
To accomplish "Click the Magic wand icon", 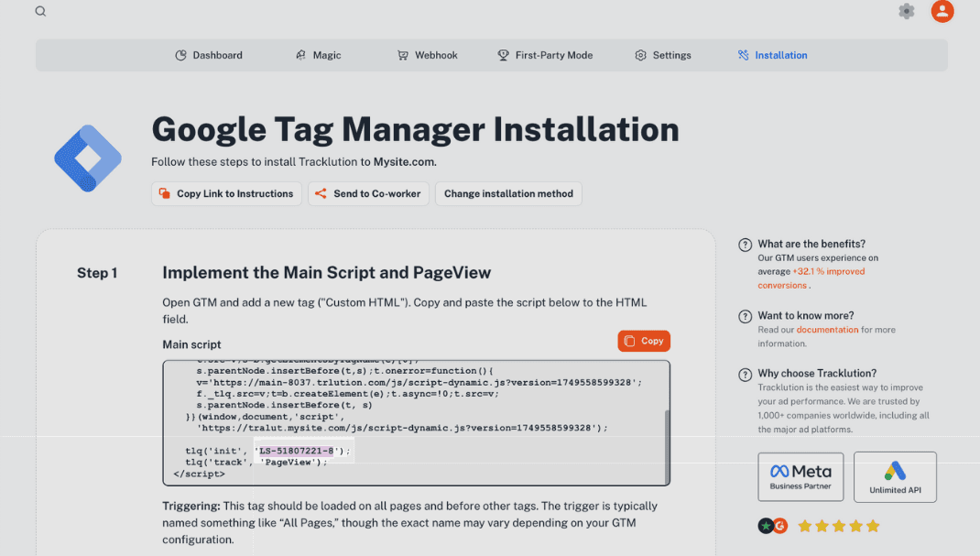I will point(300,55).
